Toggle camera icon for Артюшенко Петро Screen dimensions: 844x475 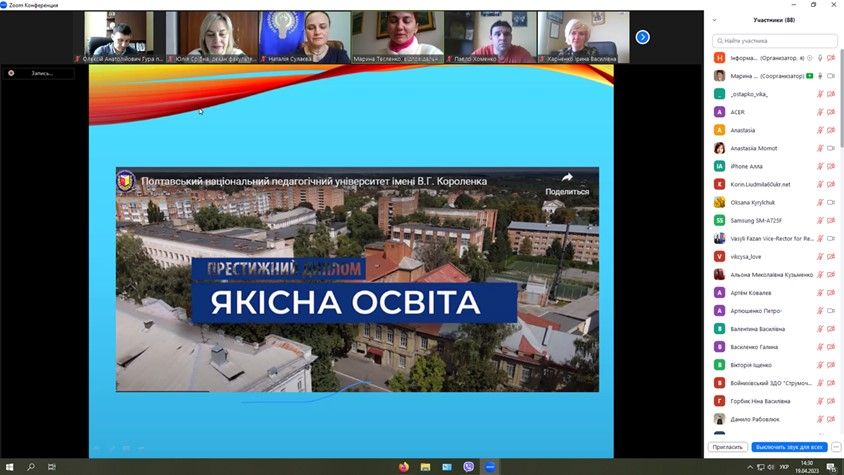pos(830,311)
